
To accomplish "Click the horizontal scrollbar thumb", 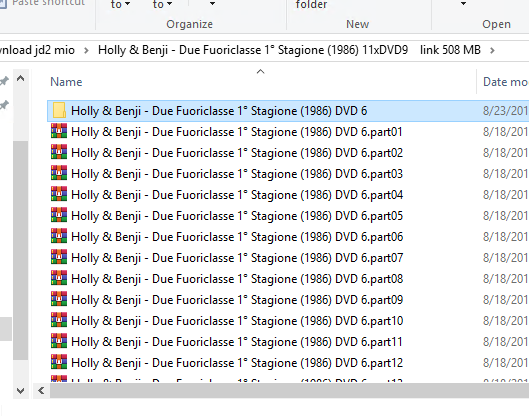I will (x=289, y=391).
